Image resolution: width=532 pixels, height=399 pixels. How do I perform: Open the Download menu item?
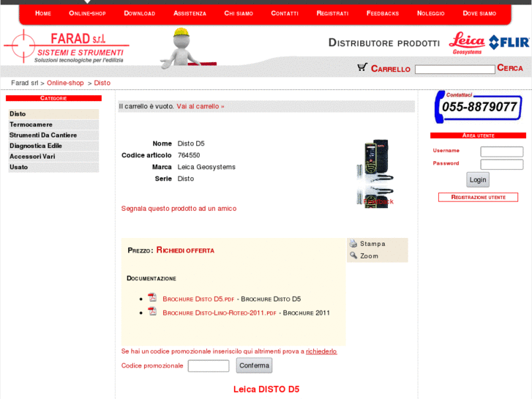pyautogui.click(x=140, y=13)
